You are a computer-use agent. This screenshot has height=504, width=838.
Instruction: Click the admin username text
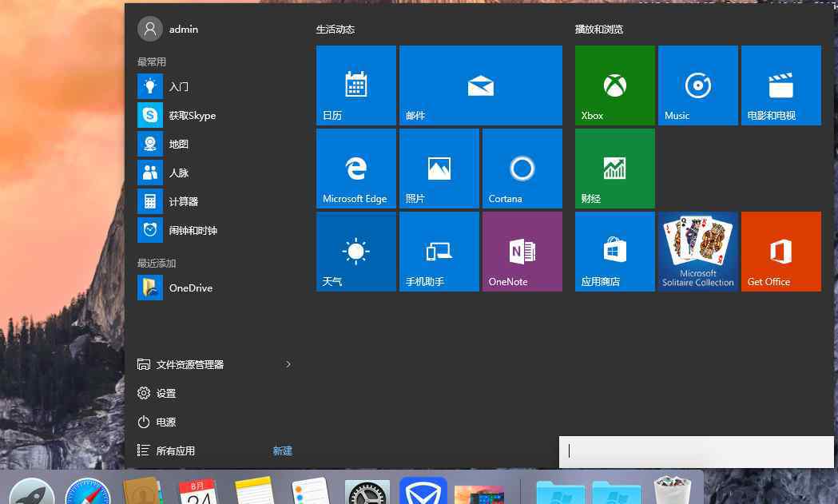[x=184, y=30]
